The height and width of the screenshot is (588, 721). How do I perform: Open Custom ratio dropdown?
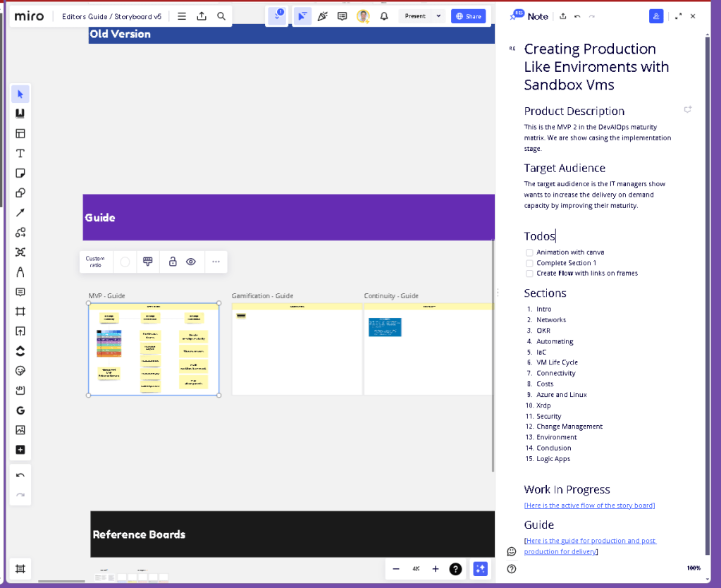click(95, 262)
